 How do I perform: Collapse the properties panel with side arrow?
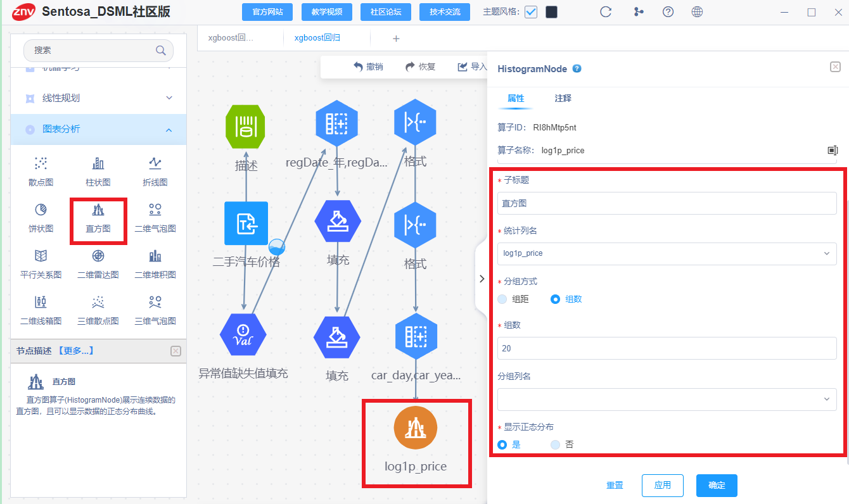[482, 279]
